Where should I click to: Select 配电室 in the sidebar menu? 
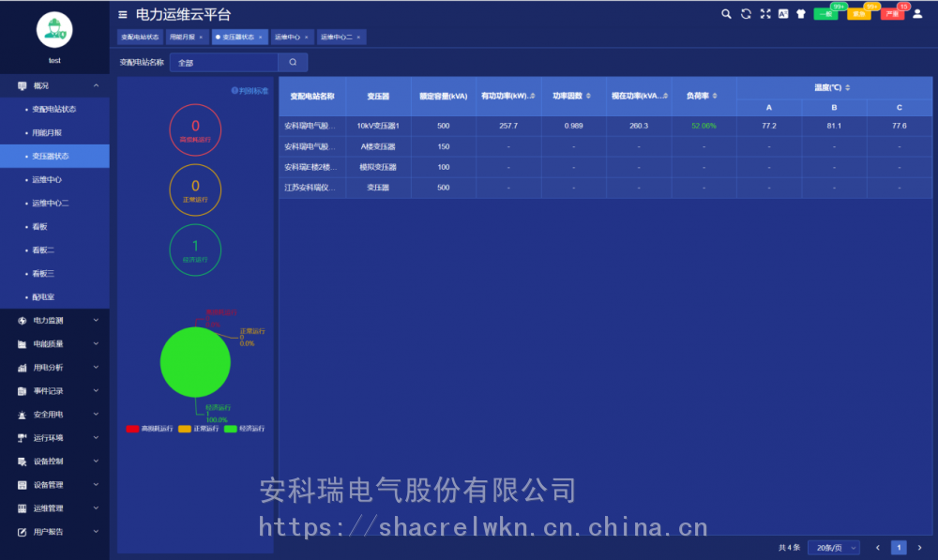[45, 297]
